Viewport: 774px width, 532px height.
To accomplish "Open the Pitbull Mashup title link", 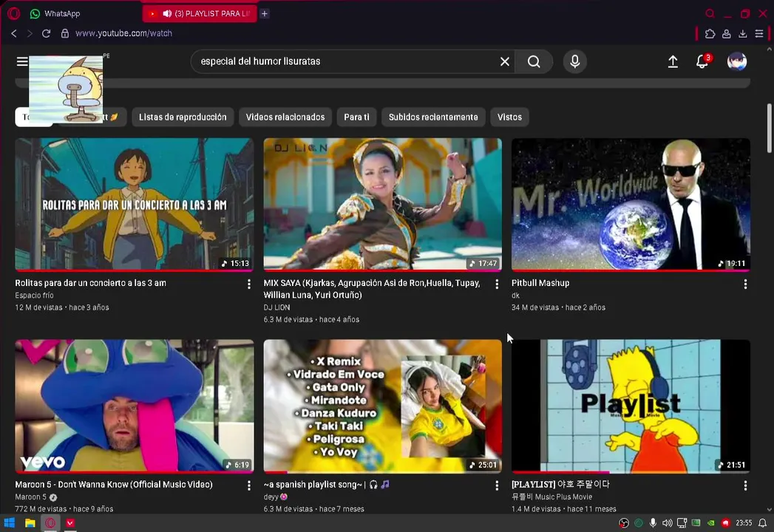I will click(x=540, y=283).
